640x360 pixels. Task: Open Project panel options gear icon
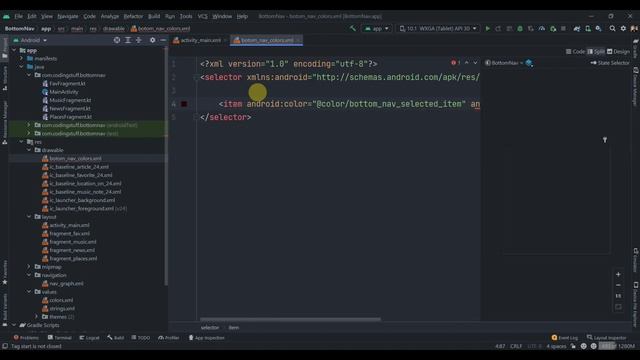(152, 40)
